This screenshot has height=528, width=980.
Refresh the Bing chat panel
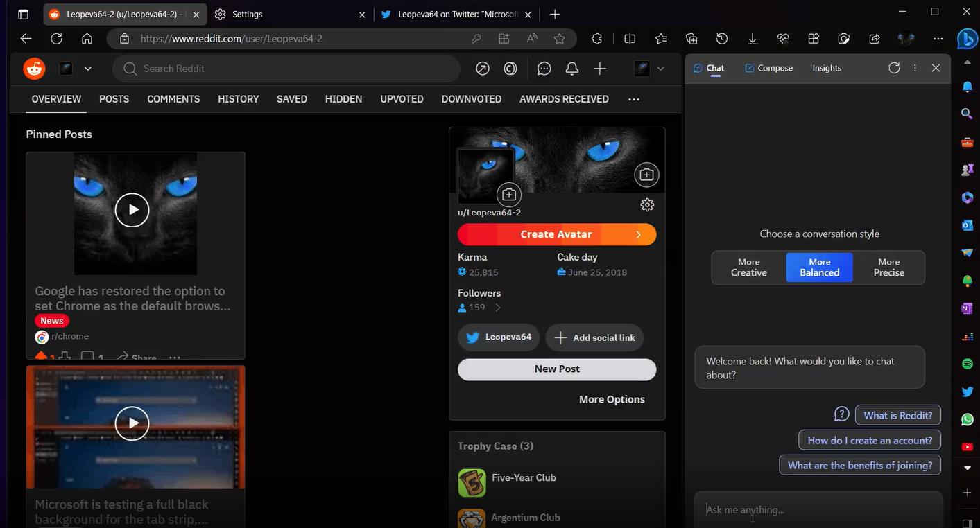pyautogui.click(x=894, y=68)
